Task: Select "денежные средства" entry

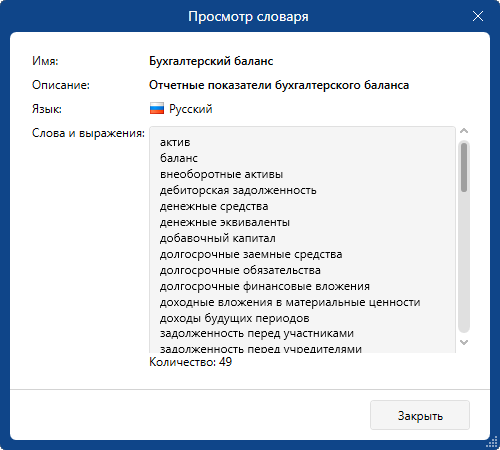Action: (x=214, y=206)
